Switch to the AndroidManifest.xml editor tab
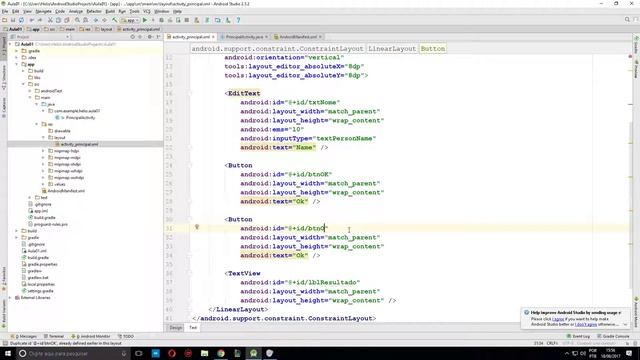 point(298,37)
